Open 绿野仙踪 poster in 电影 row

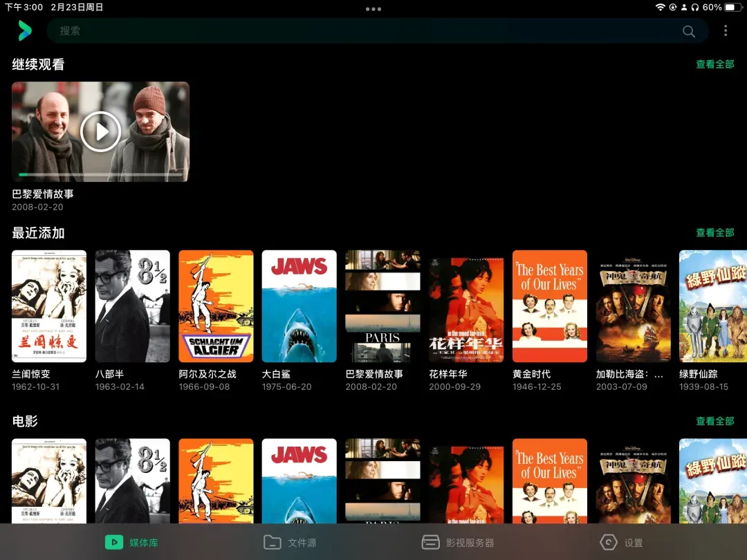click(713, 481)
